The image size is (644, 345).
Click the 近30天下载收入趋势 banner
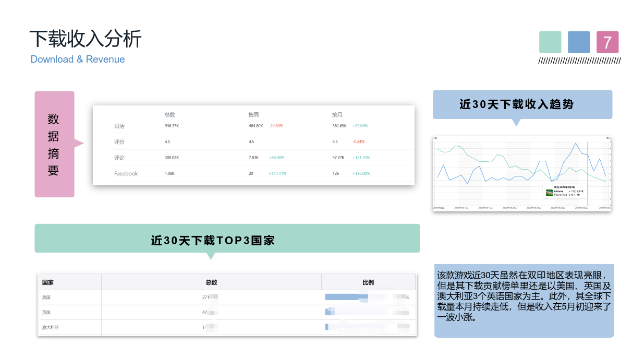[x=522, y=104]
